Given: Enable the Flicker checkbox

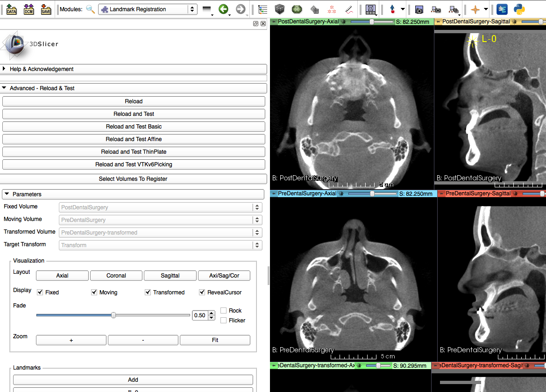Looking at the screenshot, I should coord(224,321).
